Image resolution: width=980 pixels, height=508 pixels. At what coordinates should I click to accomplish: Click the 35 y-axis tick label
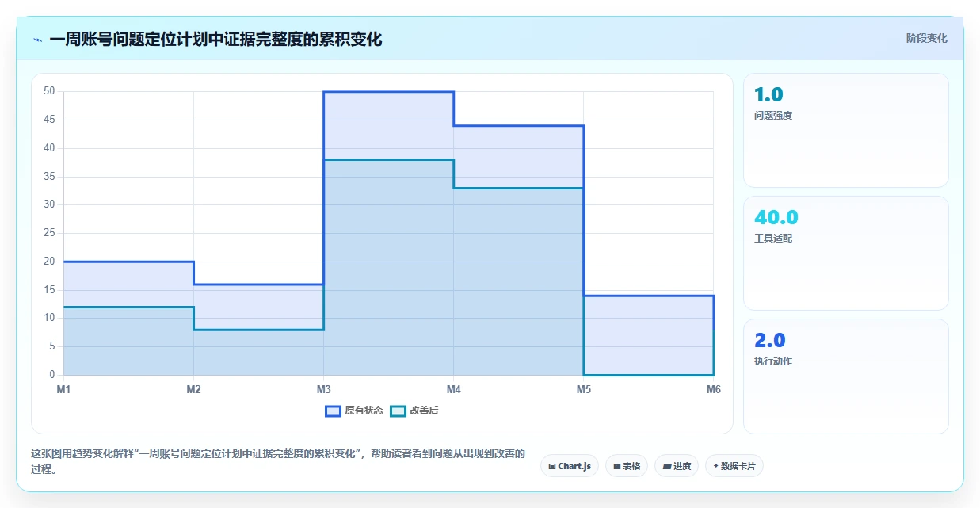pyautogui.click(x=49, y=176)
